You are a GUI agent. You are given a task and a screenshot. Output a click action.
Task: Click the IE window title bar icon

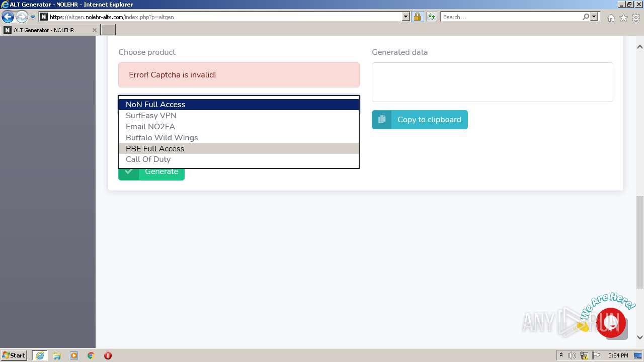5,5
